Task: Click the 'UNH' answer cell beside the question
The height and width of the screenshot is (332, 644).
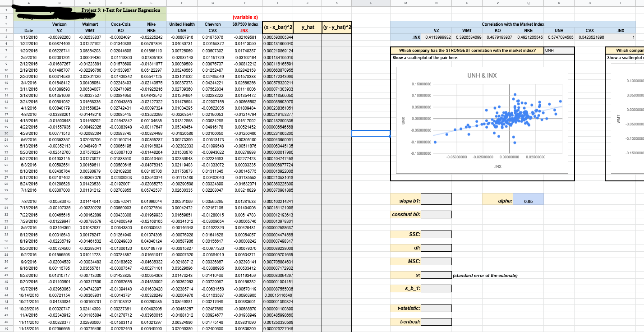Action: (x=559, y=51)
